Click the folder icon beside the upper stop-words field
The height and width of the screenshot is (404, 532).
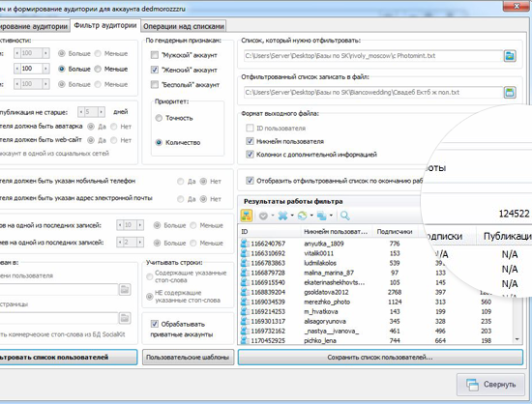(125, 289)
